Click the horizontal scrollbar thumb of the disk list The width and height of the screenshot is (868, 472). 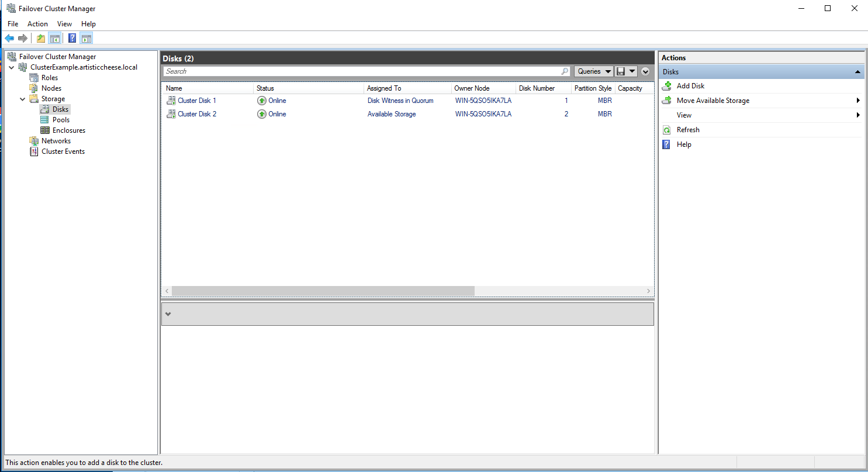point(323,291)
